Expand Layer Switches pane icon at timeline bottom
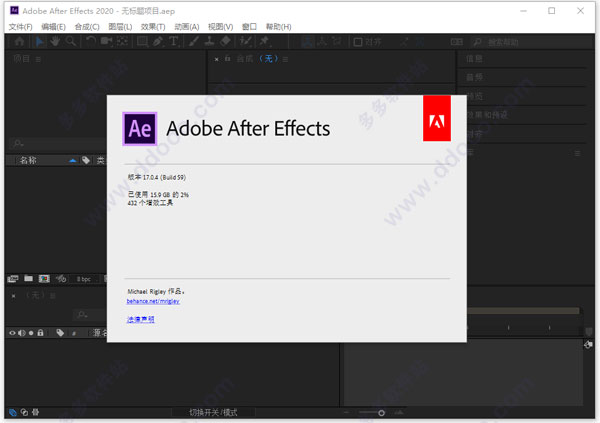 [13, 412]
